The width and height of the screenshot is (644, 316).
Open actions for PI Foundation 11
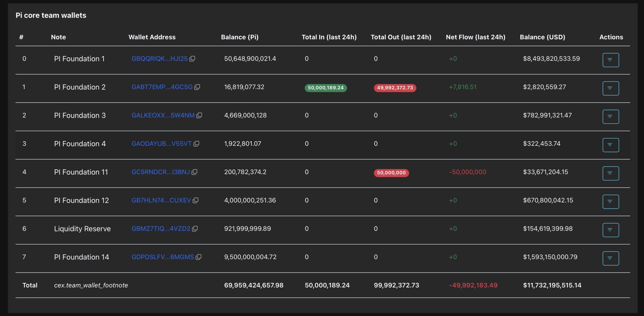coord(611,173)
